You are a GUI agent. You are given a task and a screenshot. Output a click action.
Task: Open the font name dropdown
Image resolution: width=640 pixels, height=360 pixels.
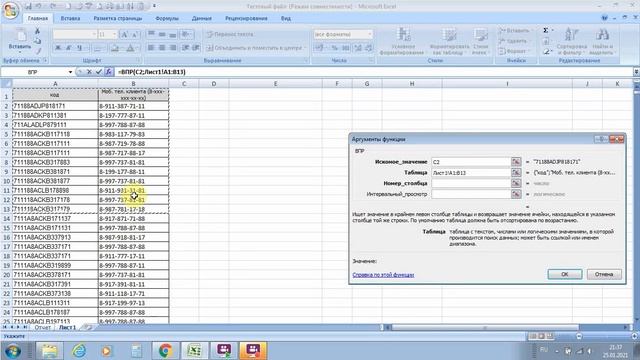click(94, 35)
